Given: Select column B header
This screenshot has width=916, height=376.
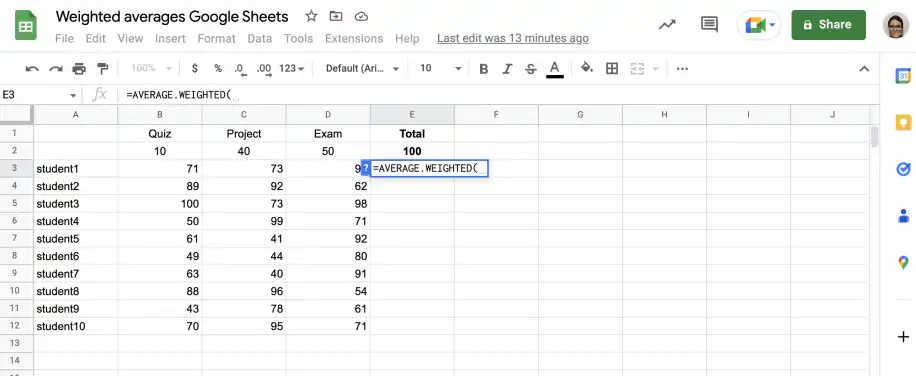Looking at the screenshot, I should pyautogui.click(x=160, y=115).
